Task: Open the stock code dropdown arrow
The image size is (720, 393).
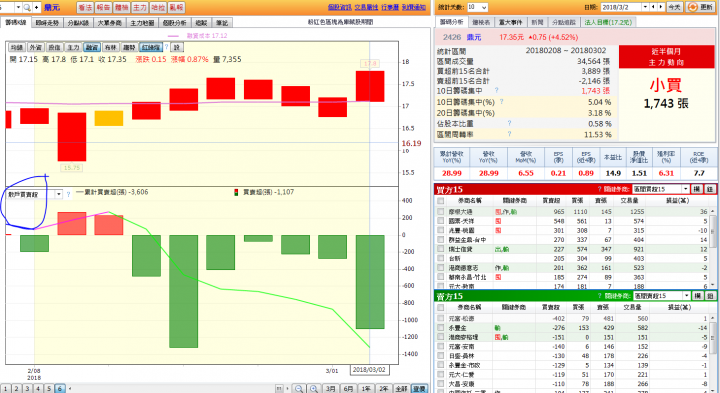Action: [x=18, y=7]
